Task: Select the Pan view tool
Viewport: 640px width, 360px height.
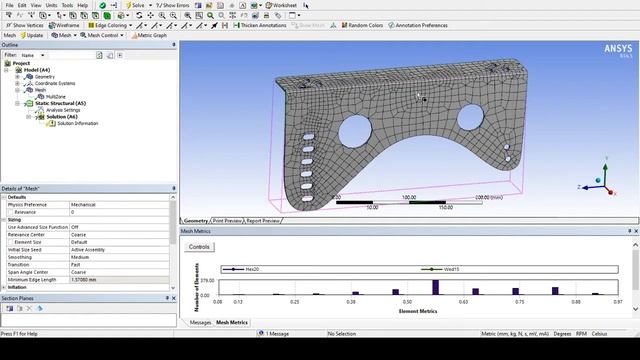Action: [151, 16]
